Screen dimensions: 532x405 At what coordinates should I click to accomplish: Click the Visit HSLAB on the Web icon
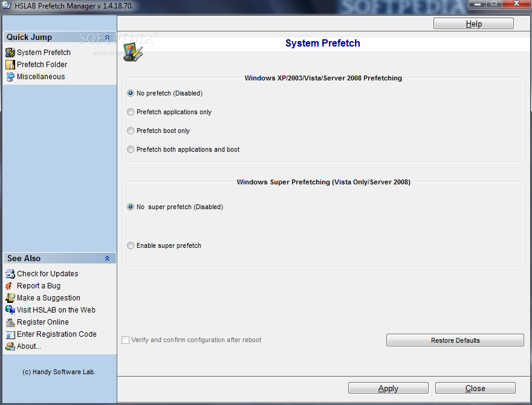10,310
